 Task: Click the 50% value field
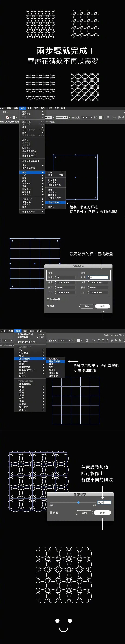click(x=104, y=503)
